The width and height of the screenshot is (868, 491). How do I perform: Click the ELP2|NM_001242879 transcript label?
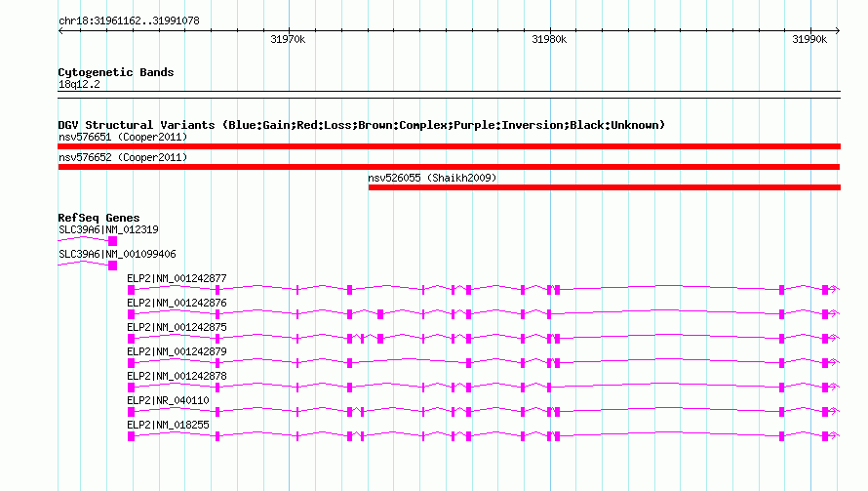point(177,351)
